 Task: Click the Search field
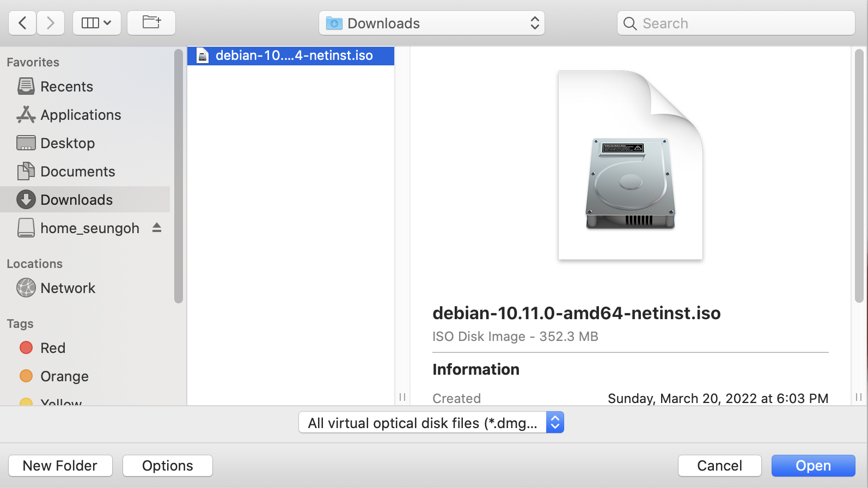point(736,23)
